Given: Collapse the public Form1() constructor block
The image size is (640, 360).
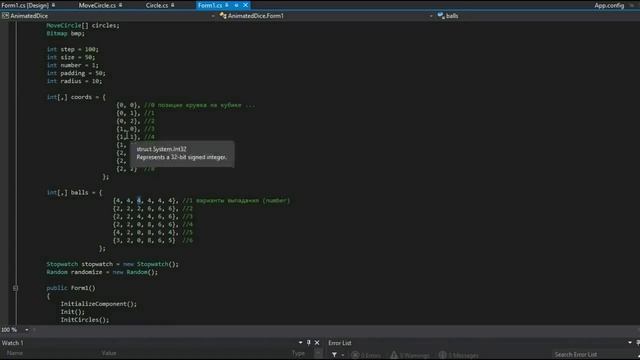Looking at the screenshot, I should [x=15, y=288].
